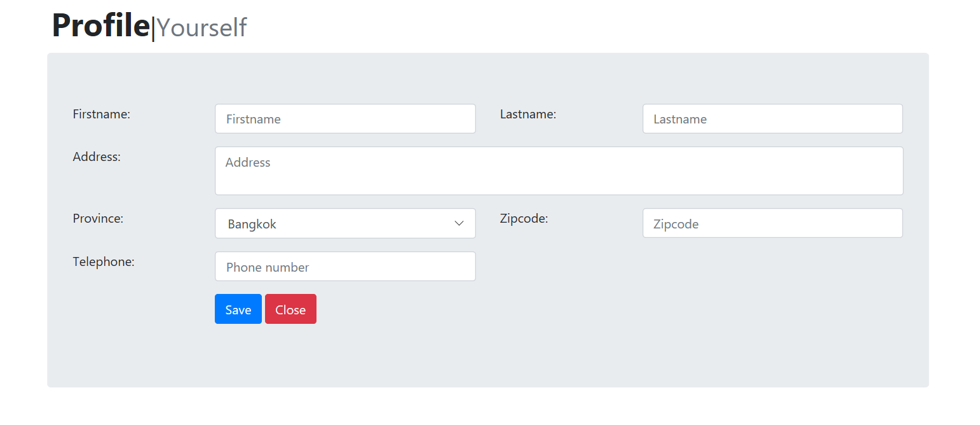
Task: Click the bold Profile heading
Action: point(100,26)
